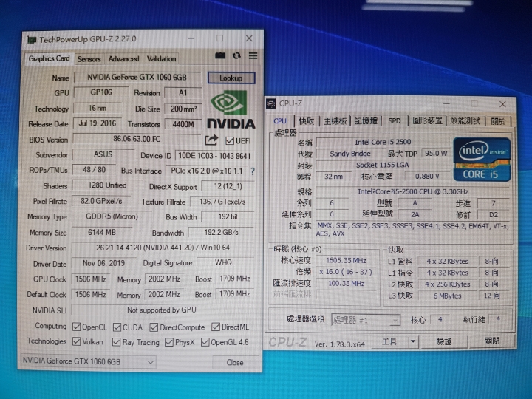Screen dimensions: 532x399
Task: Click the Pixel Fillrate 82.0 GPixel/s value
Action: (101, 201)
